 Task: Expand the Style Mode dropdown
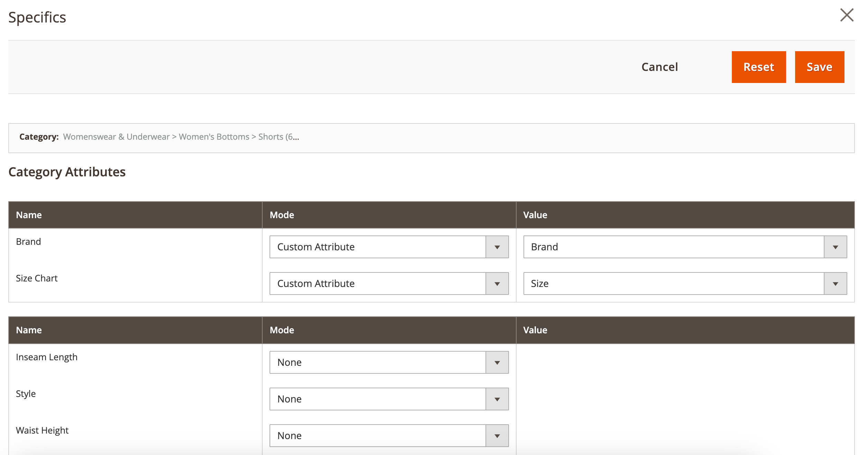click(378, 399)
